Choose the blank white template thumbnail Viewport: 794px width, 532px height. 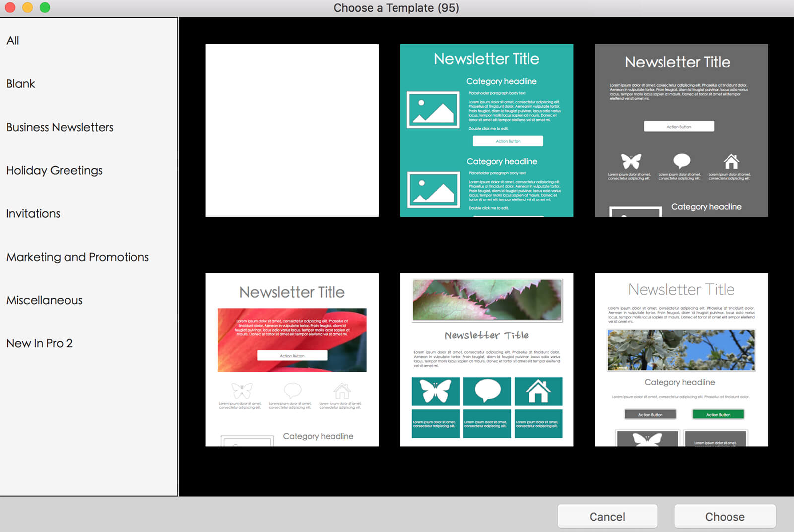(292, 131)
